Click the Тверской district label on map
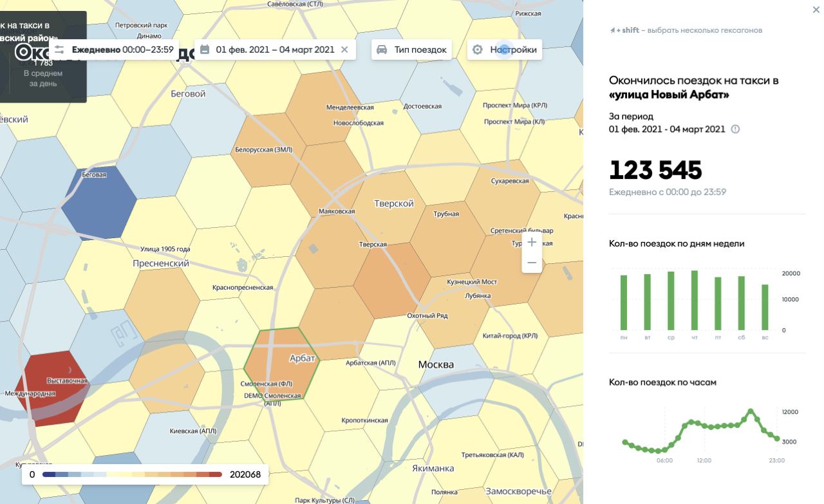 coord(394,203)
